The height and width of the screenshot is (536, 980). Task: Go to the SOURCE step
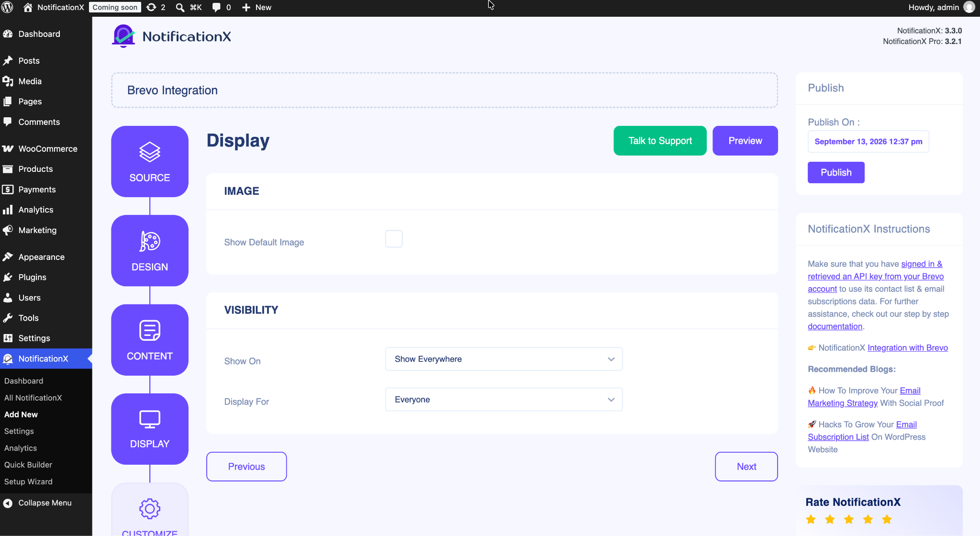tap(150, 161)
